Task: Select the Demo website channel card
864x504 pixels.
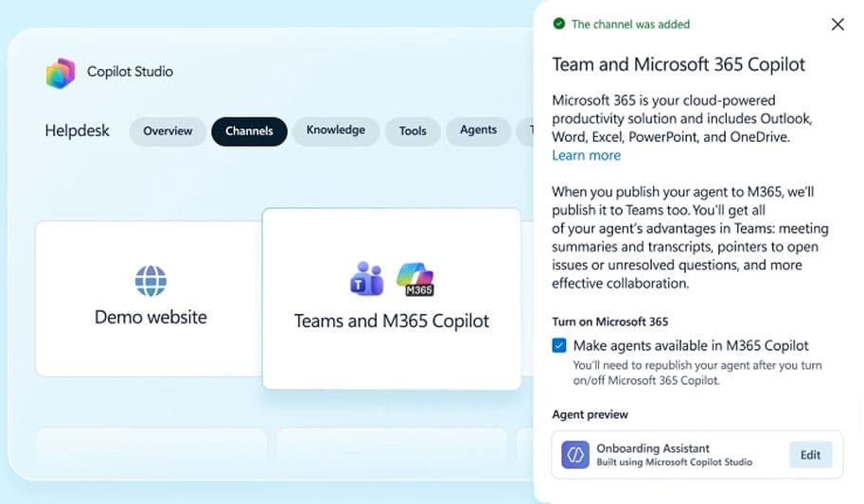Action: pos(149,299)
